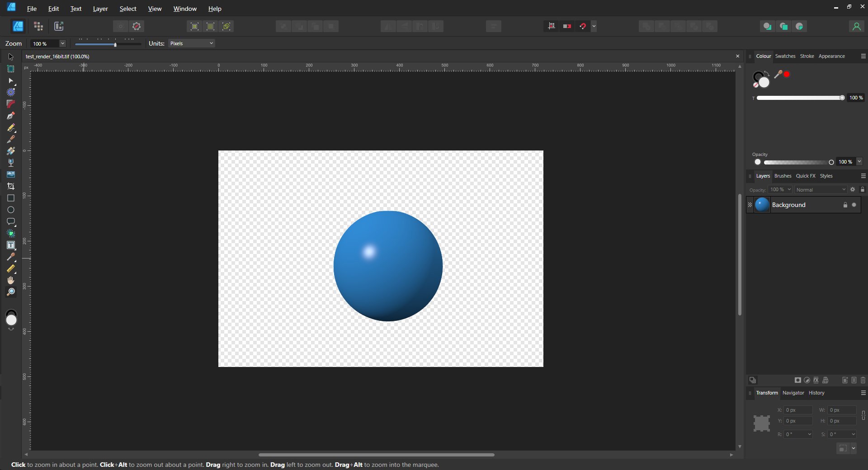
Task: Toggle Background layer lock icon
Action: (845, 205)
